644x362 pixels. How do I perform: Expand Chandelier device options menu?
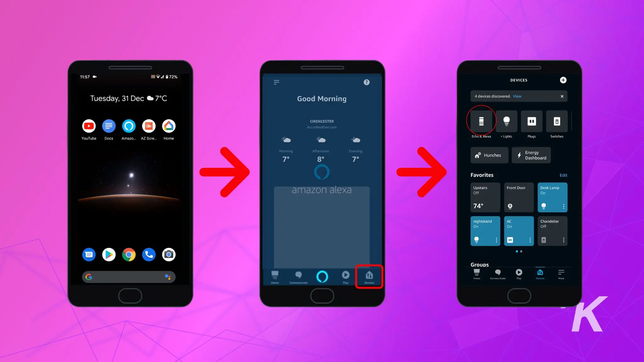click(563, 239)
